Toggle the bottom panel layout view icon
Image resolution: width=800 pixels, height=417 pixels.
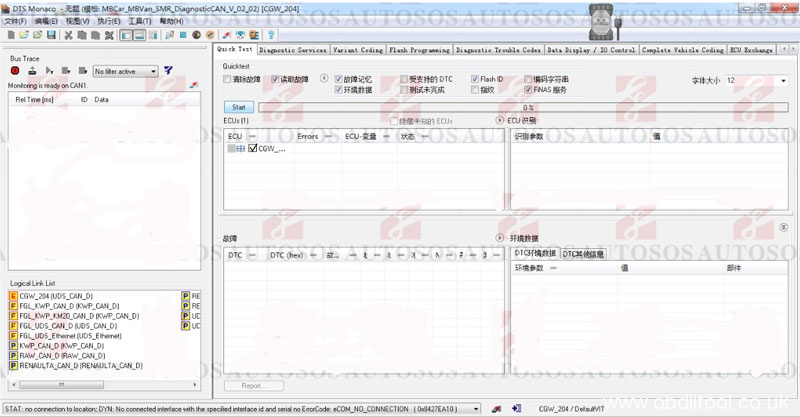pos(139,35)
